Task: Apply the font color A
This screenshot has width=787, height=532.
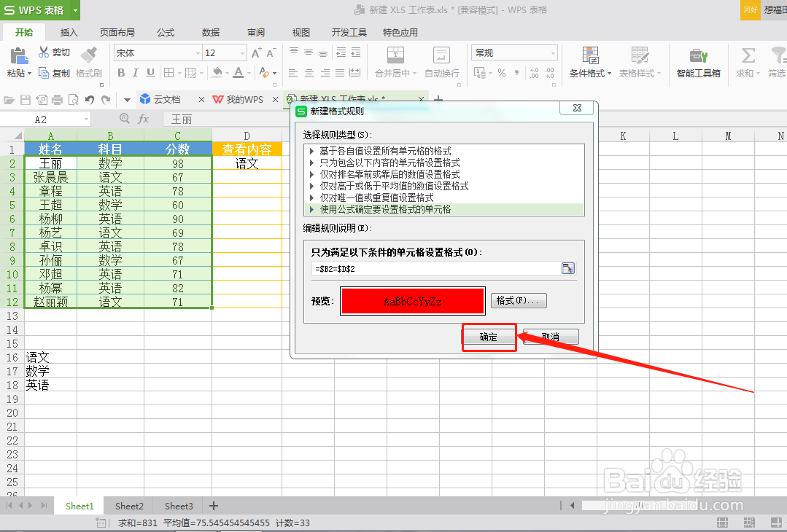Action: (x=239, y=73)
